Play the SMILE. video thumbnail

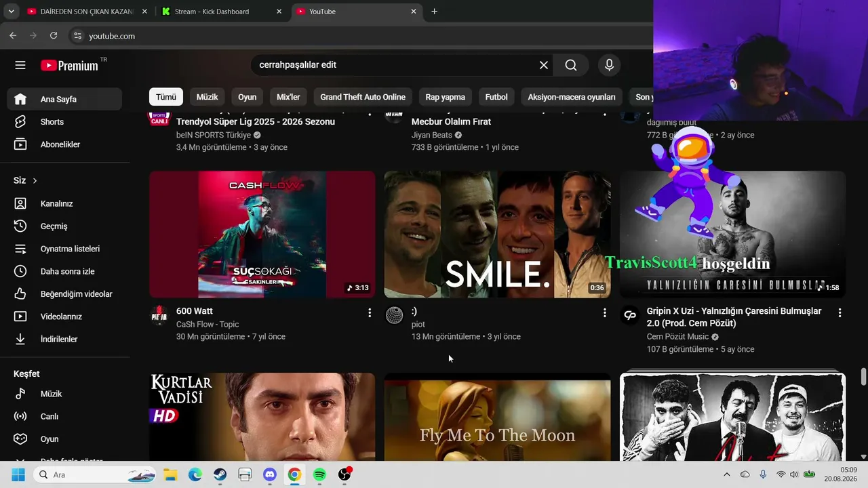497,235
